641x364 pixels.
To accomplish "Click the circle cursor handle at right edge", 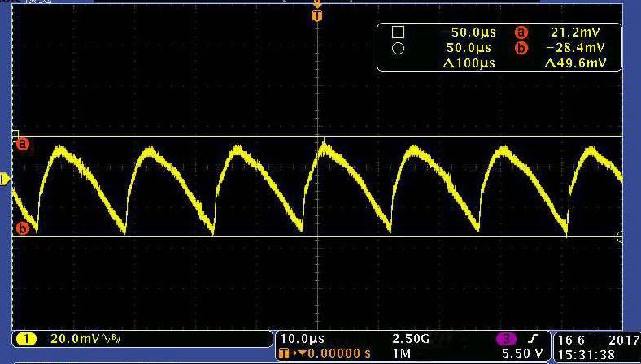I will point(620,237).
